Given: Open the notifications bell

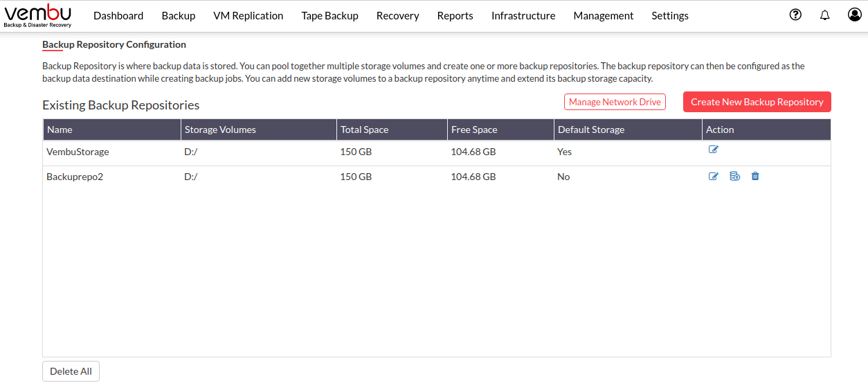Looking at the screenshot, I should pyautogui.click(x=824, y=15).
